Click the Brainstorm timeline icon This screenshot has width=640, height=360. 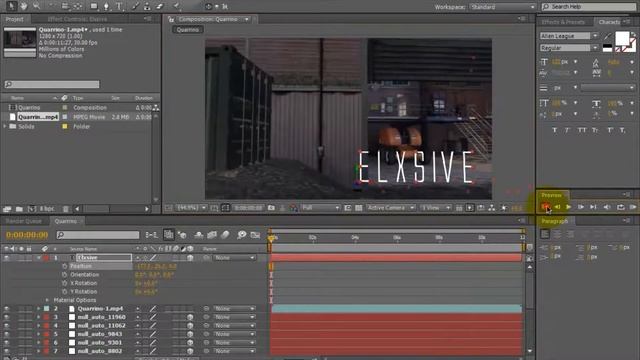point(241,235)
